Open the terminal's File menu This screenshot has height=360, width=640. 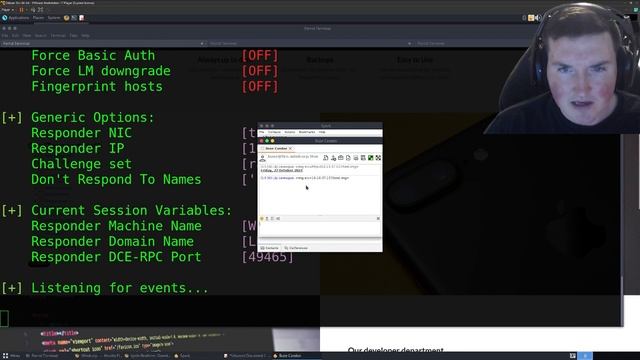4,36
